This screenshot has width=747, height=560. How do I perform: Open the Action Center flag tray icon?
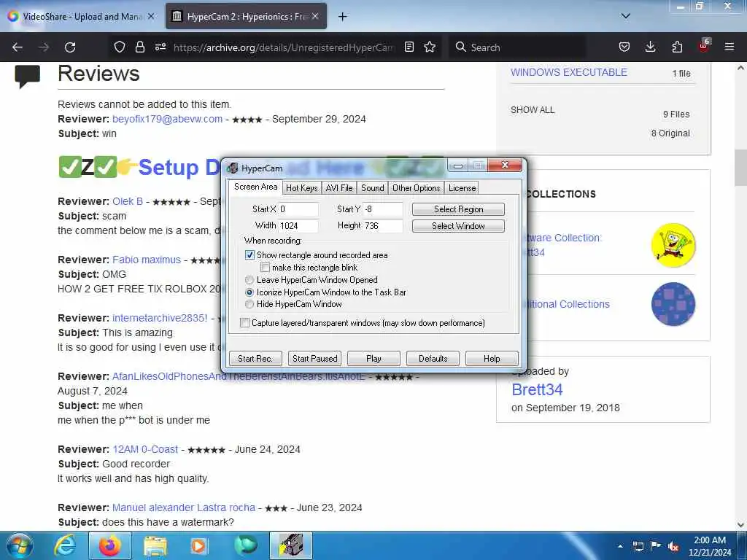pos(656,546)
